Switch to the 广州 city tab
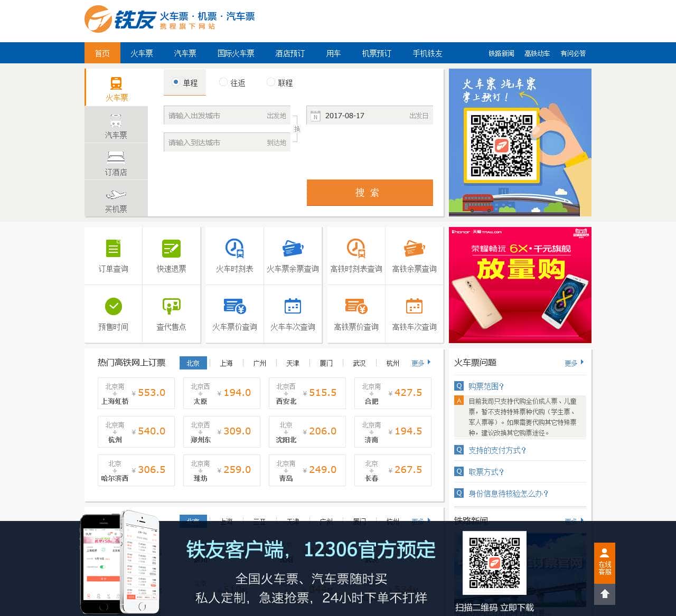 pyautogui.click(x=259, y=363)
